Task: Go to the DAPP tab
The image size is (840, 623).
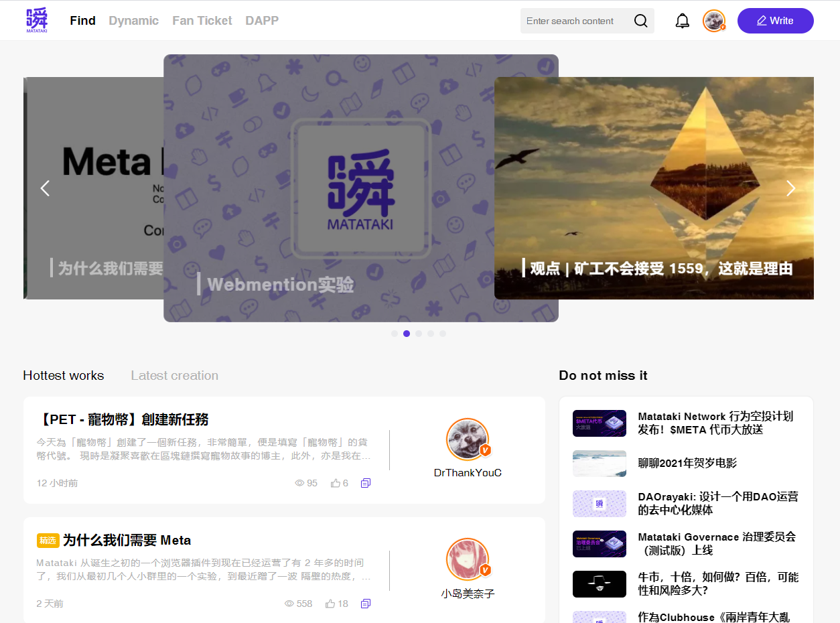Action: pyautogui.click(x=262, y=21)
